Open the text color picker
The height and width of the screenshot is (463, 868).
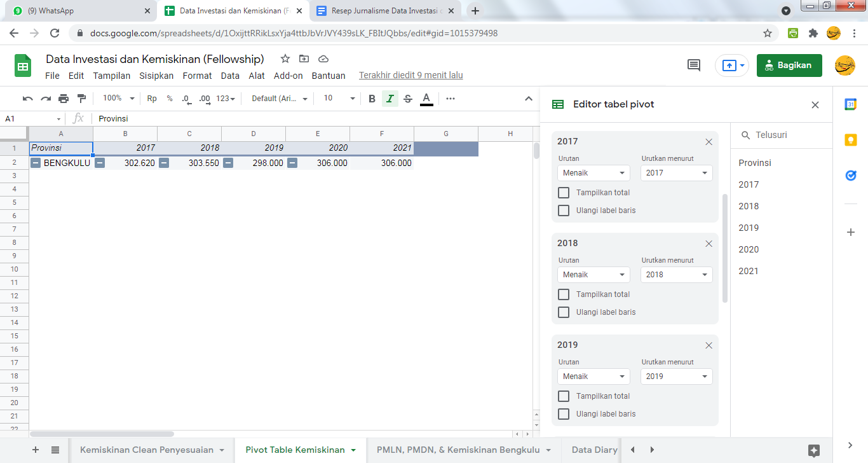tap(426, 99)
